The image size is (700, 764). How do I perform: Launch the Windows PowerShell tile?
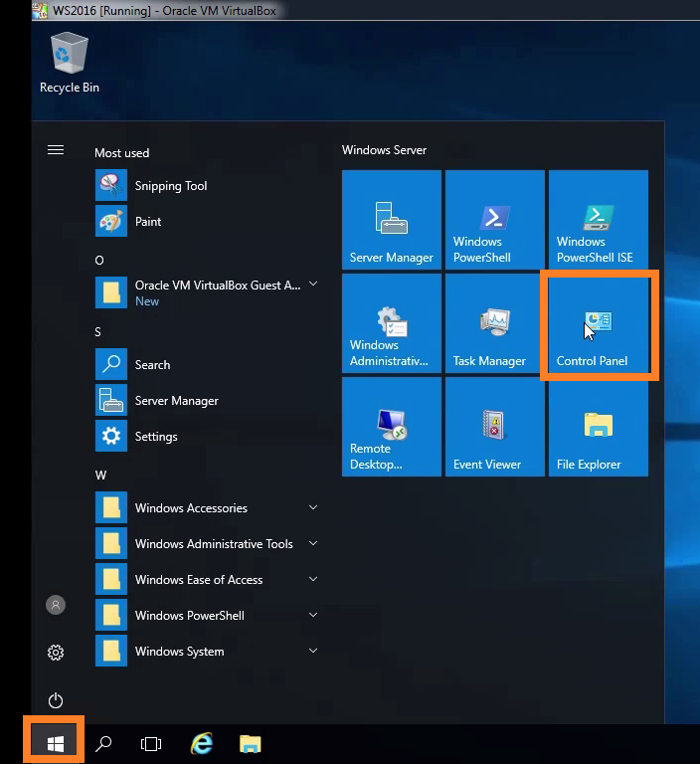[494, 220]
